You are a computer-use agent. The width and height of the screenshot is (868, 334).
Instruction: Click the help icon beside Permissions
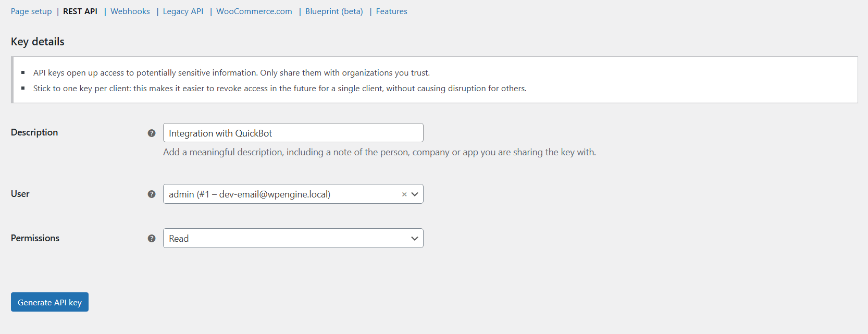coord(152,238)
